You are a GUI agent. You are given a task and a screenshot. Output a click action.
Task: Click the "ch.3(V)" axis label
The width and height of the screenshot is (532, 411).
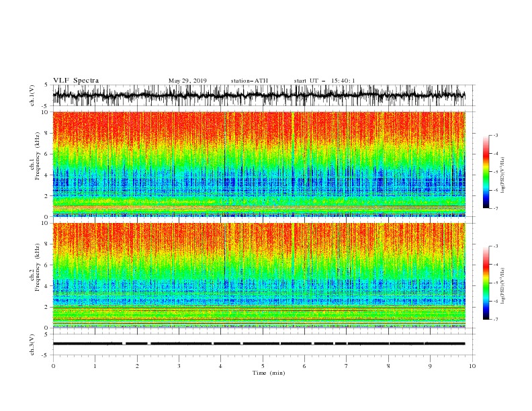coord(32,345)
